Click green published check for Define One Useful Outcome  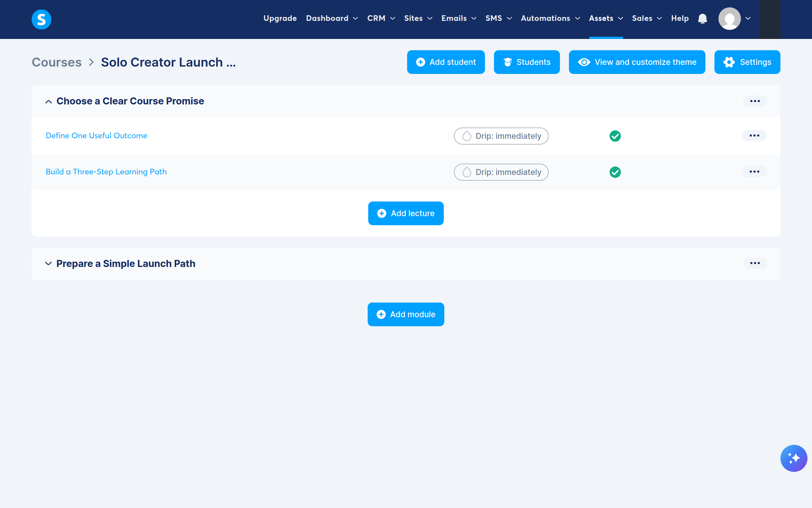pos(615,136)
